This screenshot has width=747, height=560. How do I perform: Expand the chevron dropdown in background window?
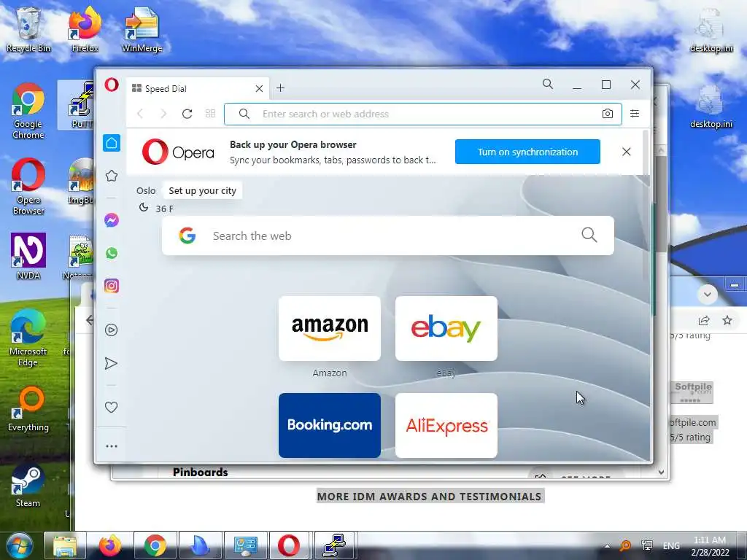pos(708,295)
